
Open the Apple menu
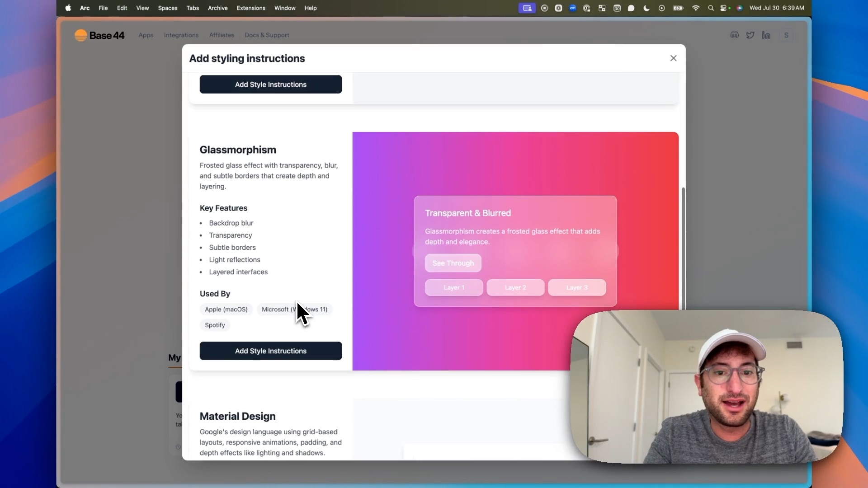coord(68,8)
